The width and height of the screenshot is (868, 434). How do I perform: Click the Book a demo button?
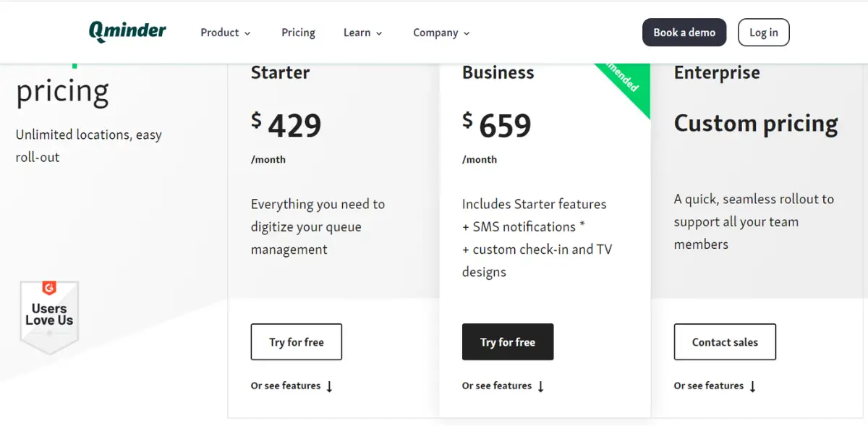coord(684,33)
